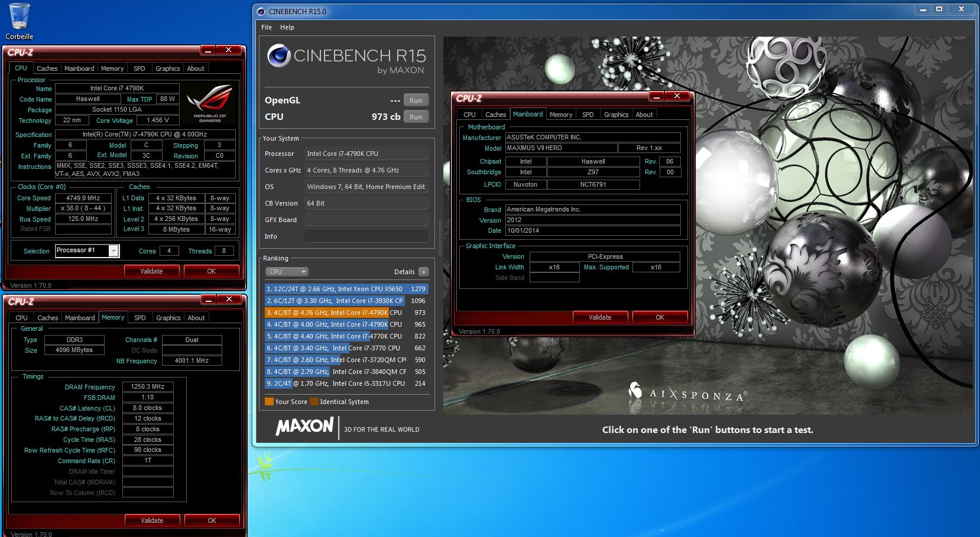Click the Identical System legend swatch
980x537 pixels.
314,402
